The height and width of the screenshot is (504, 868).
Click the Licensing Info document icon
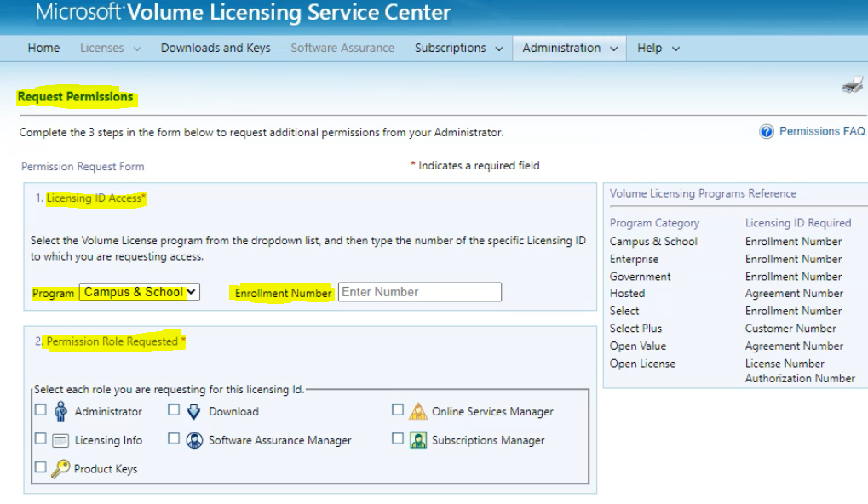pyautogui.click(x=60, y=441)
